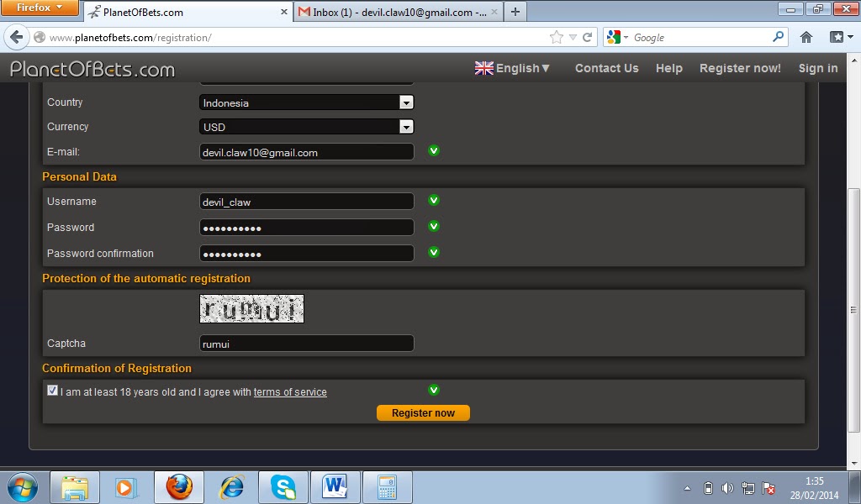This screenshot has width=861, height=504.
Task: Click the address bar URL field
Action: (x=297, y=37)
